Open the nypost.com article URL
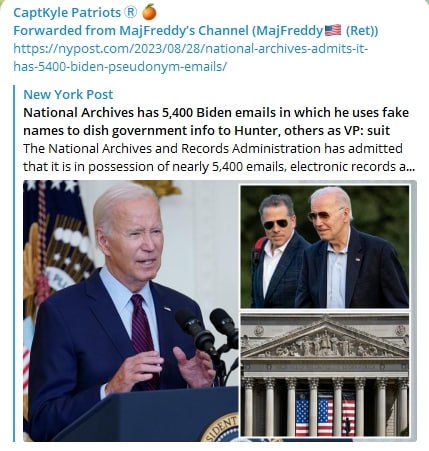This screenshot has width=429, height=451. tap(191, 58)
